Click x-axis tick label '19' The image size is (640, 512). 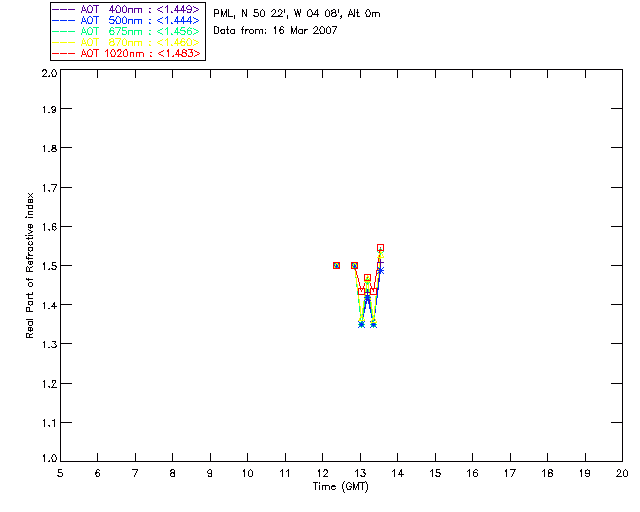585,473
